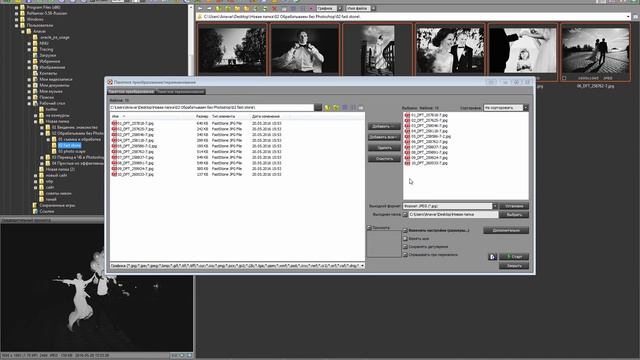Select thumbnail of groom adjusting bow tie
Image resolution: width=640 pixels, height=360 pixels.
click(x=304, y=50)
